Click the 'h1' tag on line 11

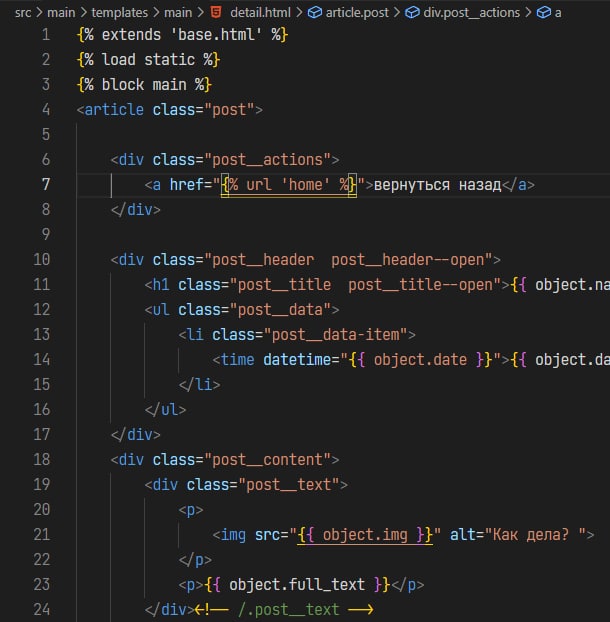point(161,284)
